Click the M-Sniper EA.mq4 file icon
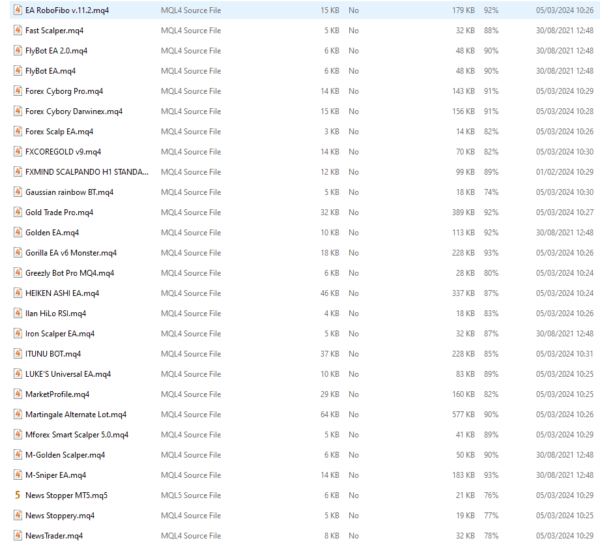Viewport: 600px width, 545px height. click(x=18, y=475)
